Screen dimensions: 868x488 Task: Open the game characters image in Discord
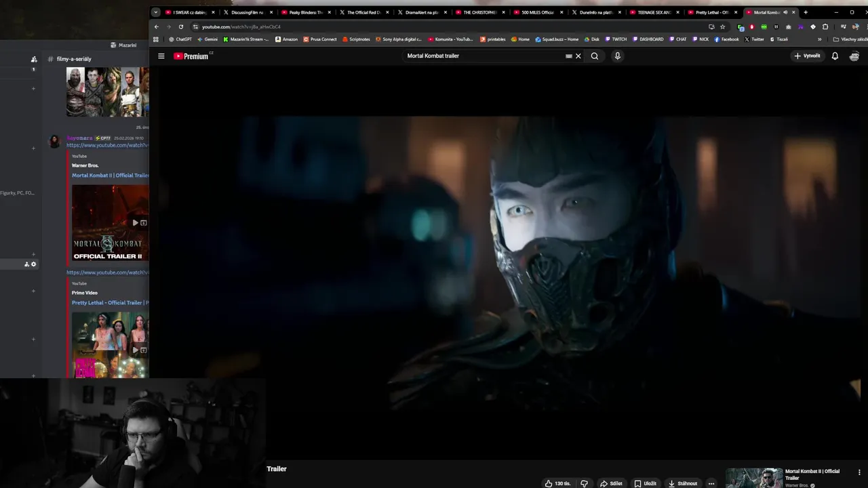pos(107,91)
